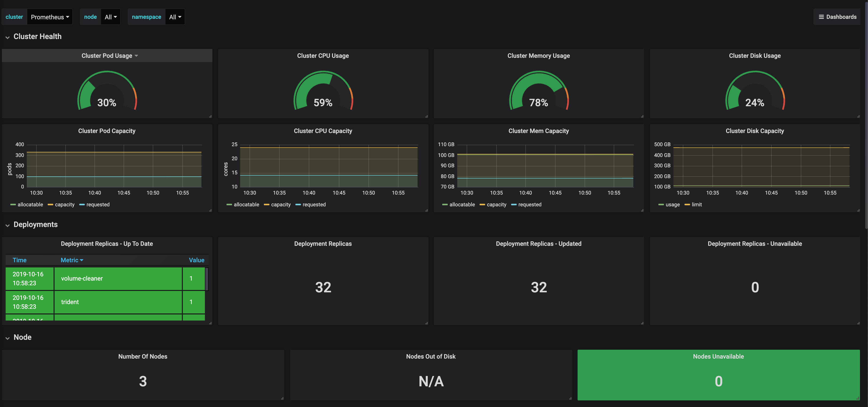
Task: Open the node All dropdown
Action: tap(110, 17)
